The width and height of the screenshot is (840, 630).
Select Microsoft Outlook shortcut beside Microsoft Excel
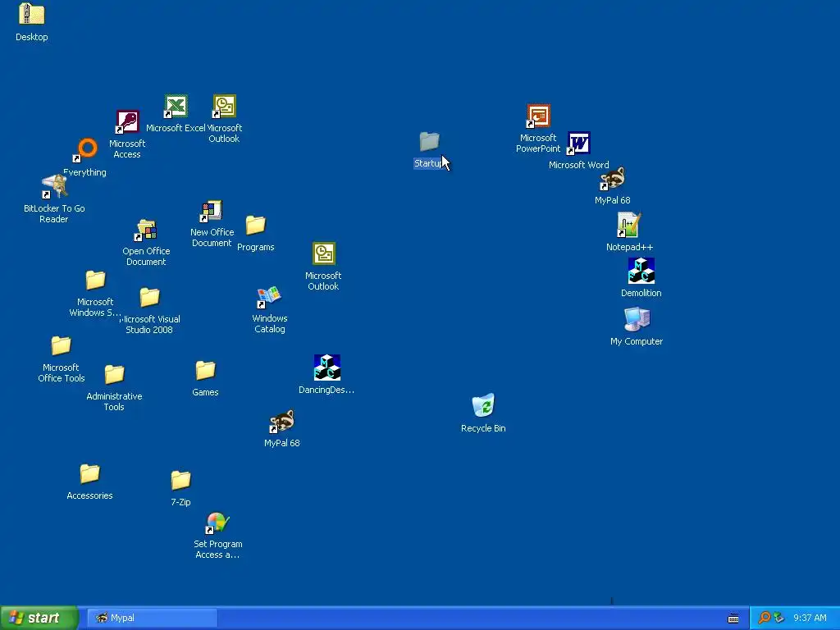225,107
